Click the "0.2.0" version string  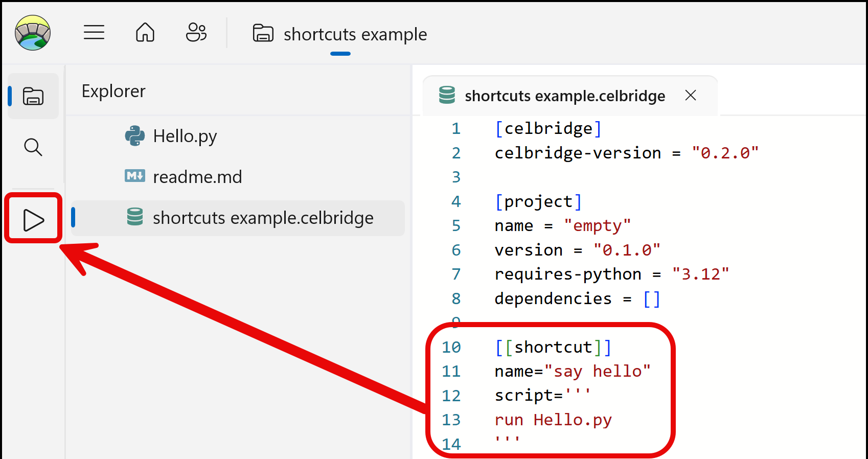725,153
